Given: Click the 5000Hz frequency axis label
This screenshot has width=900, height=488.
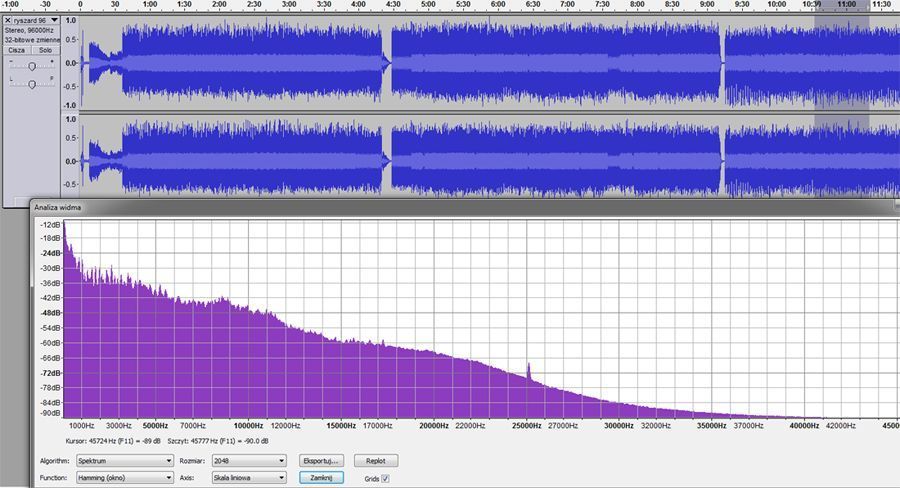Looking at the screenshot, I should pyautogui.click(x=156, y=426).
